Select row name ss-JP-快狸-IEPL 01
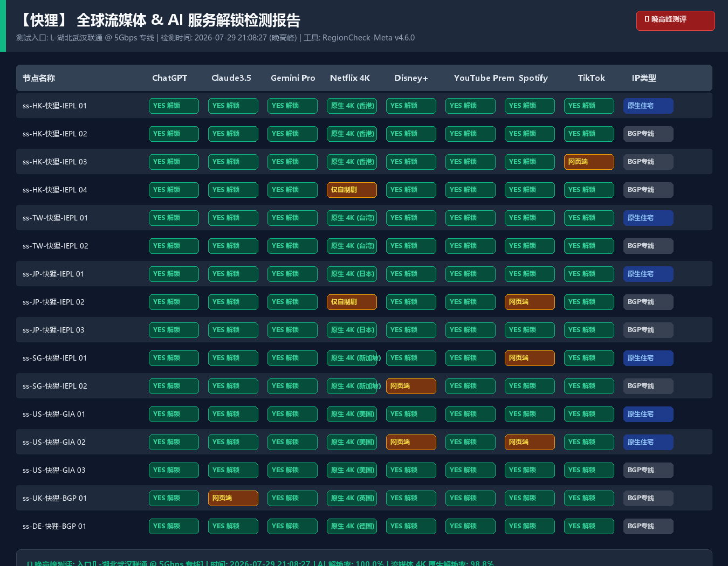The image size is (728, 566). pyautogui.click(x=53, y=274)
